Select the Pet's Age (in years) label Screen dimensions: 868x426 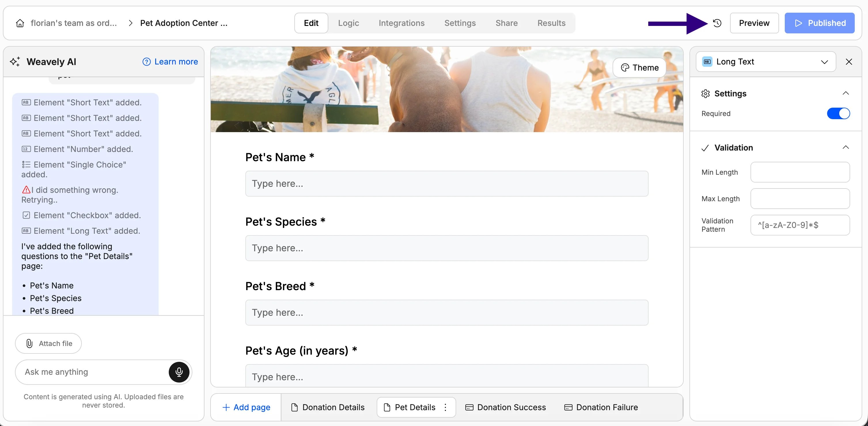point(301,351)
